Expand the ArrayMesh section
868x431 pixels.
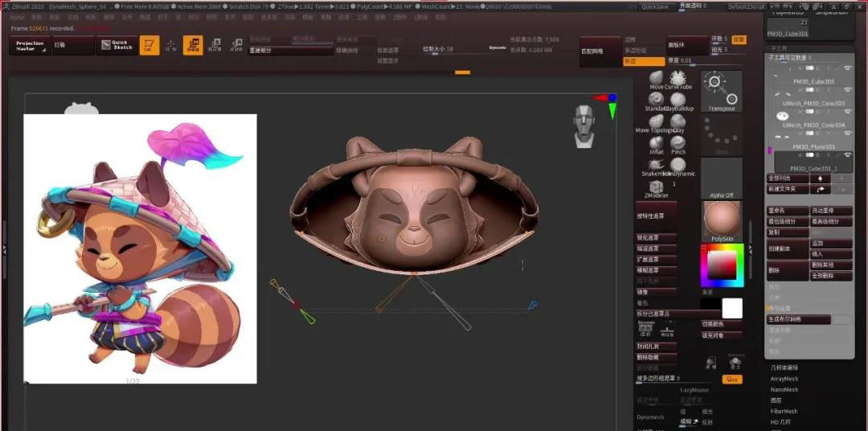pyautogui.click(x=784, y=379)
